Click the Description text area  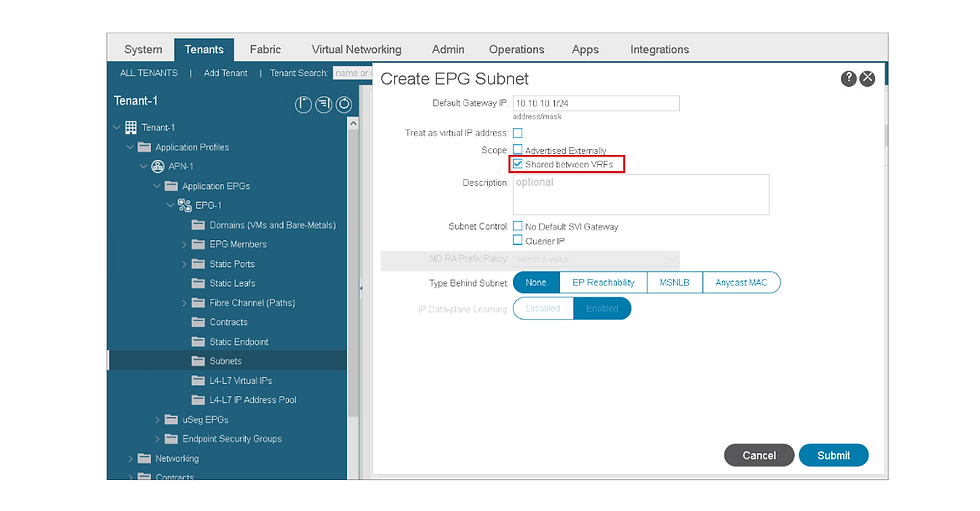point(641,194)
